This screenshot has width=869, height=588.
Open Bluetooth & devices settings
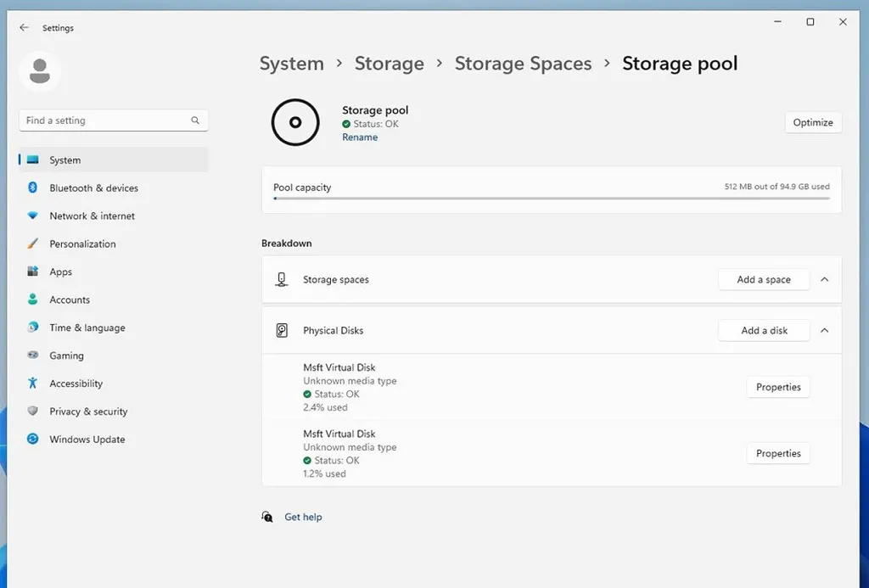(93, 188)
